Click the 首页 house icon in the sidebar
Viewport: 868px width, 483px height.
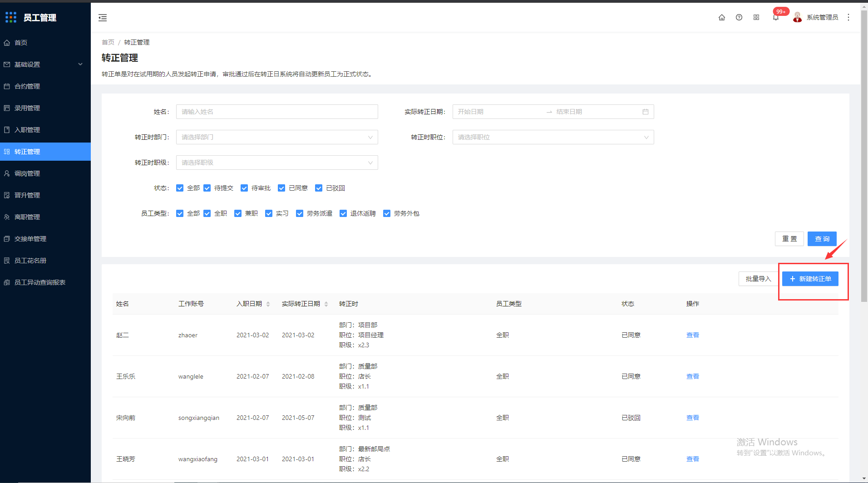coord(7,43)
